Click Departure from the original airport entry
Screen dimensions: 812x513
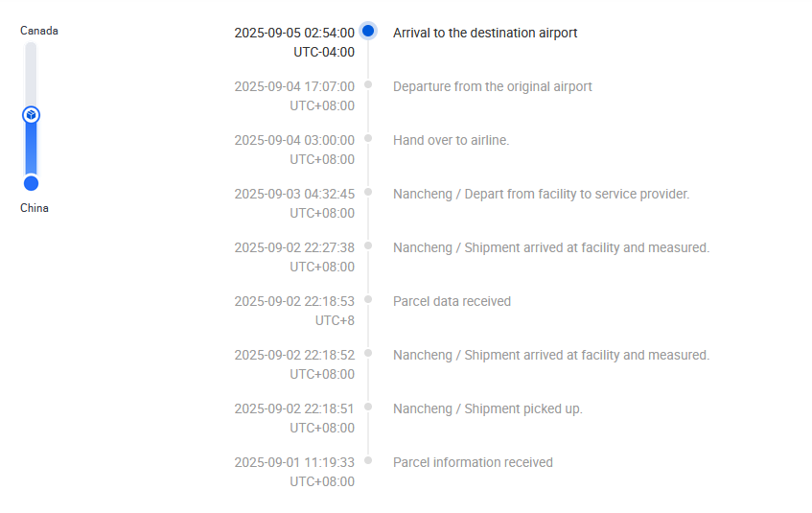[x=492, y=86]
